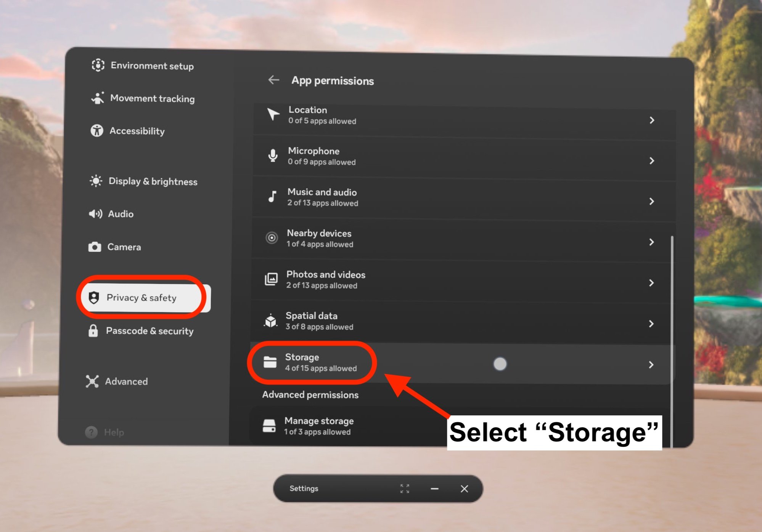Expand the Storage permission chevron
The height and width of the screenshot is (532, 762).
click(651, 365)
